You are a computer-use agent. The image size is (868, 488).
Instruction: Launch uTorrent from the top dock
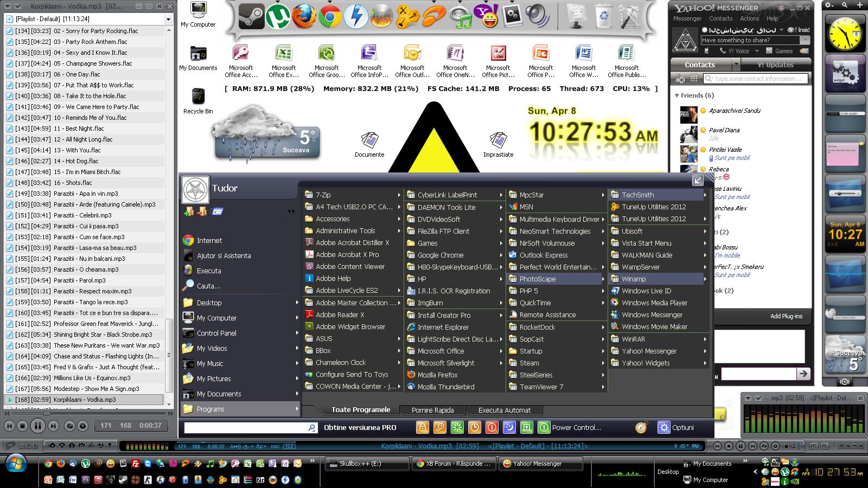click(x=277, y=16)
